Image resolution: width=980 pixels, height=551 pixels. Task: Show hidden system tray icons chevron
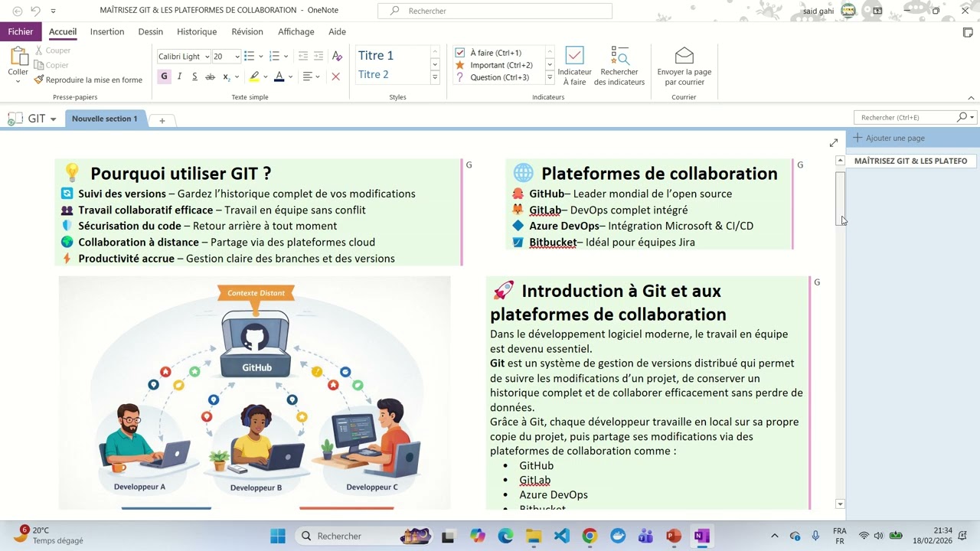point(774,536)
